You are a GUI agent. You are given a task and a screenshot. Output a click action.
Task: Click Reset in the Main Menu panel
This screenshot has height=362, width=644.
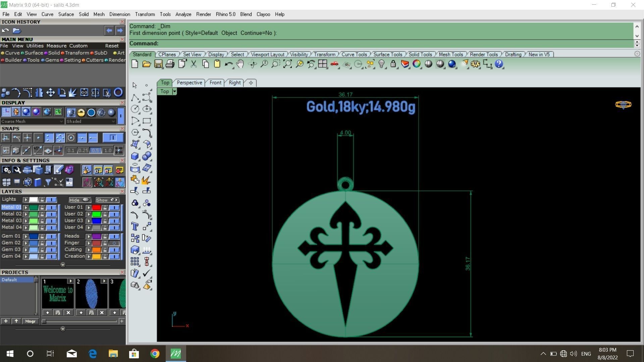[112, 46]
